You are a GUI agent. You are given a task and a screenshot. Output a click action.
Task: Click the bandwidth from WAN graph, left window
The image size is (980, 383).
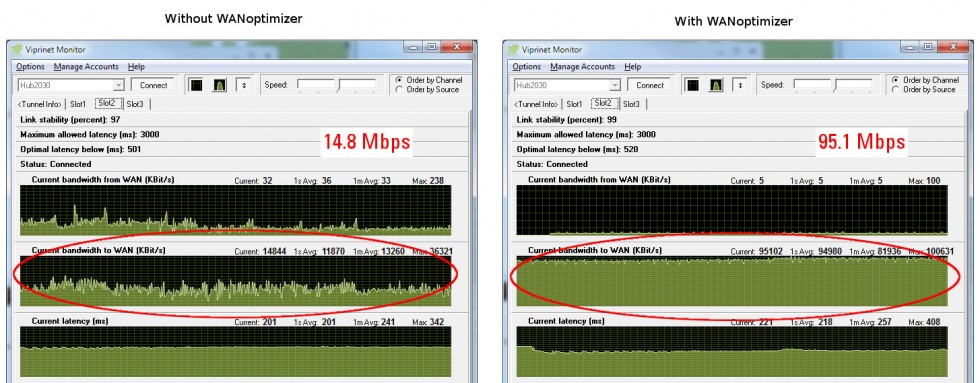click(236, 210)
